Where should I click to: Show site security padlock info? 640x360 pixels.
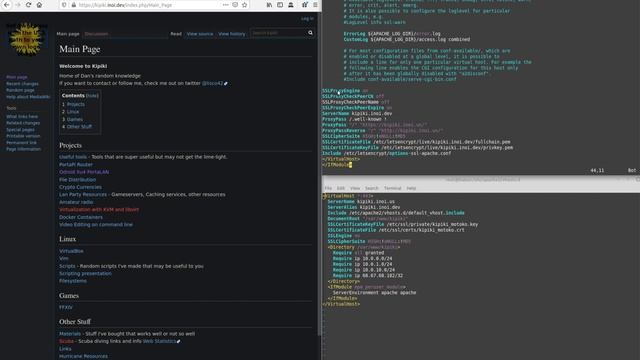(x=73, y=5)
